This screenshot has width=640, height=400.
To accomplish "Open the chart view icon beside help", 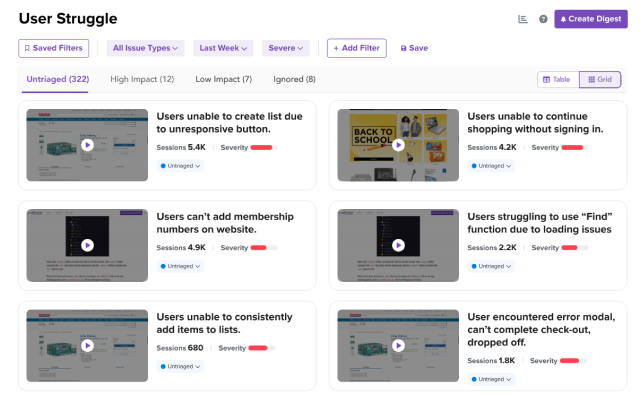I will [x=522, y=19].
